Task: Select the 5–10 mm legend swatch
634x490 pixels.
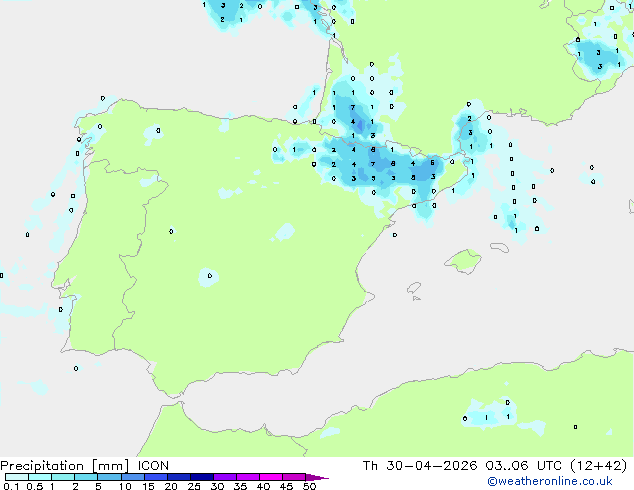Action: [x=109, y=477]
